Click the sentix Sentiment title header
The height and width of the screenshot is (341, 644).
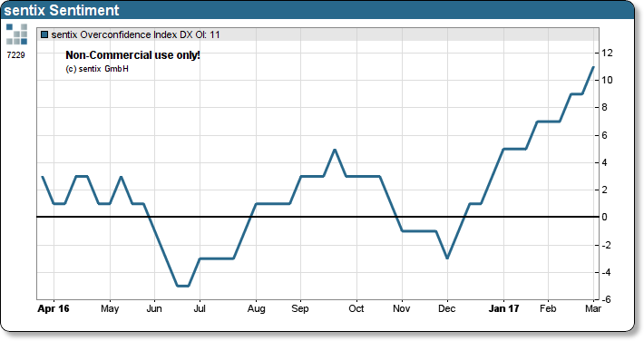click(62, 10)
